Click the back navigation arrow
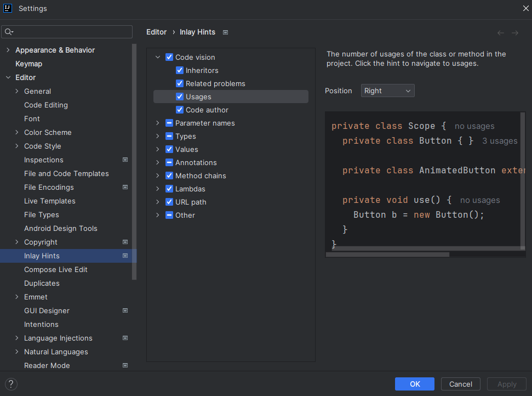This screenshot has height=396, width=532. click(500, 33)
